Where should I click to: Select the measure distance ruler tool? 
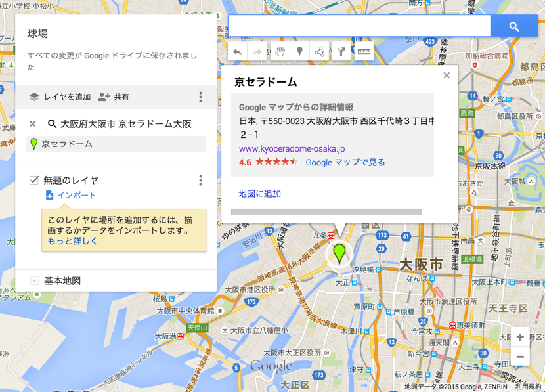pos(364,52)
